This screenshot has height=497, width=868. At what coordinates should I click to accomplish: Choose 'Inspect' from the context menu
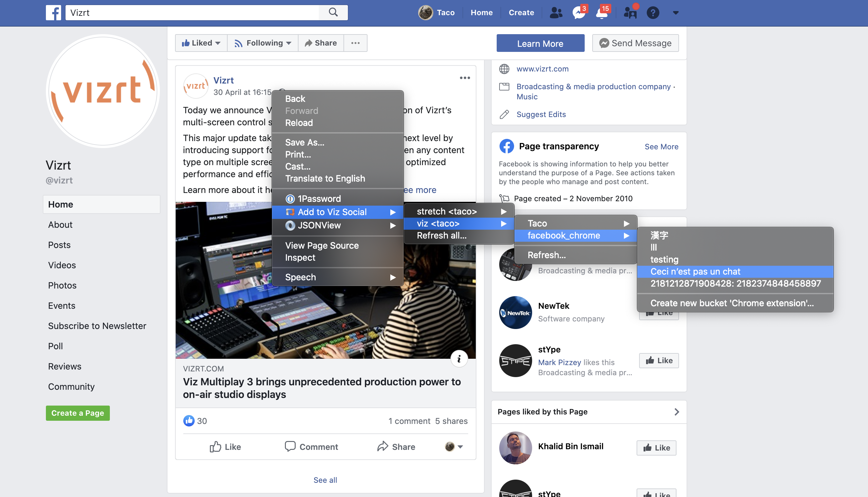click(338, 258)
